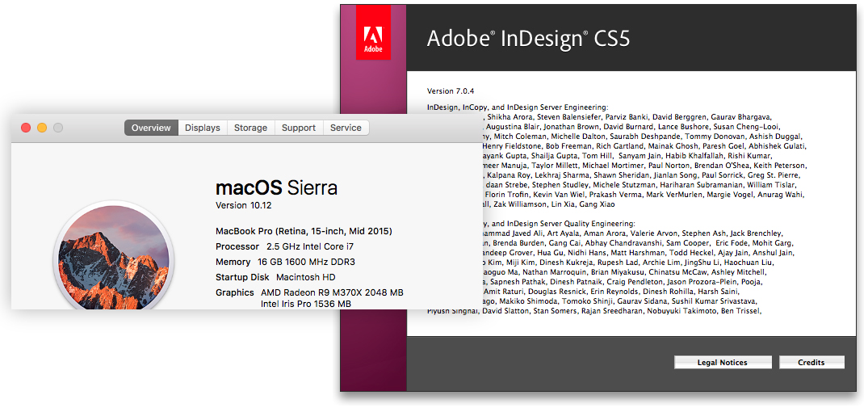Click the Legal Notices button
Viewport: 868px width, 412px height.
click(x=723, y=363)
